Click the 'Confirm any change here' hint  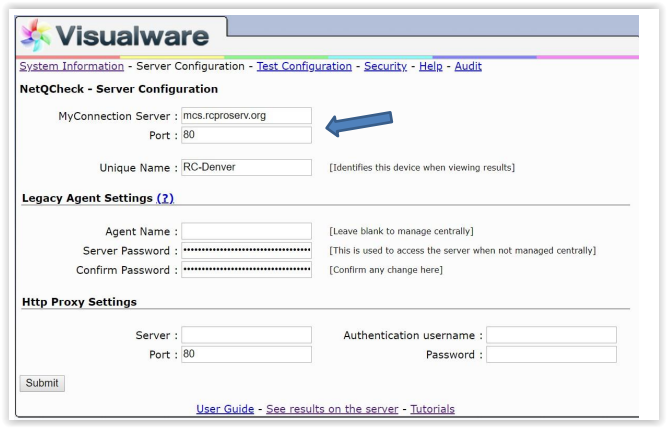coord(386,270)
